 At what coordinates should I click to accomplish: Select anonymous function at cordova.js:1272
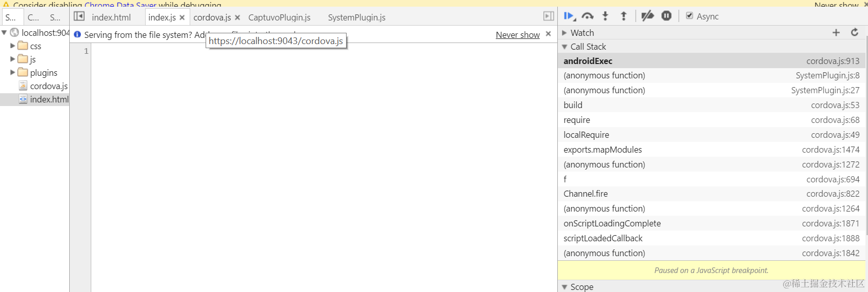(712, 164)
